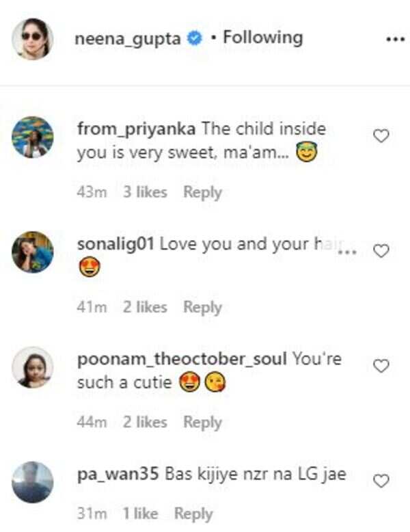The width and height of the screenshot is (410, 532).
Task: View 3 likes on from_priyanka's comment
Action: [x=145, y=192]
